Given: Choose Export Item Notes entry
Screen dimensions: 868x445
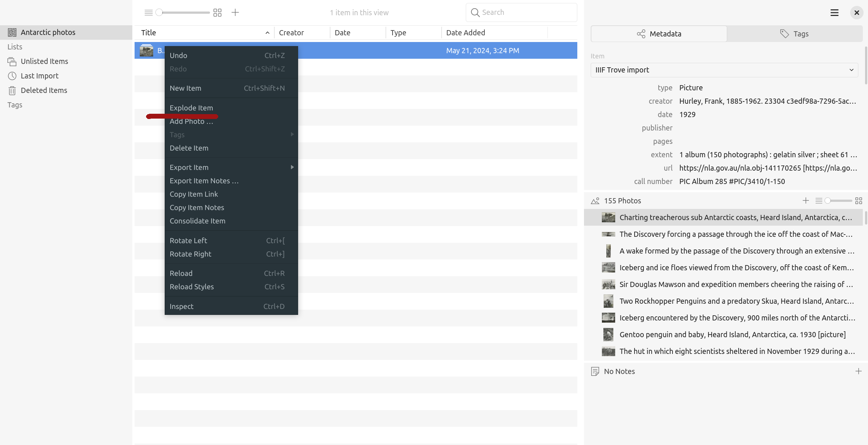Looking at the screenshot, I should tap(231, 181).
